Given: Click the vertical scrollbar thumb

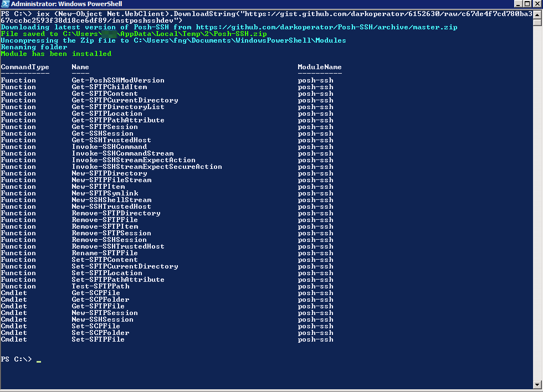Looking at the screenshot, I should [x=537, y=22].
